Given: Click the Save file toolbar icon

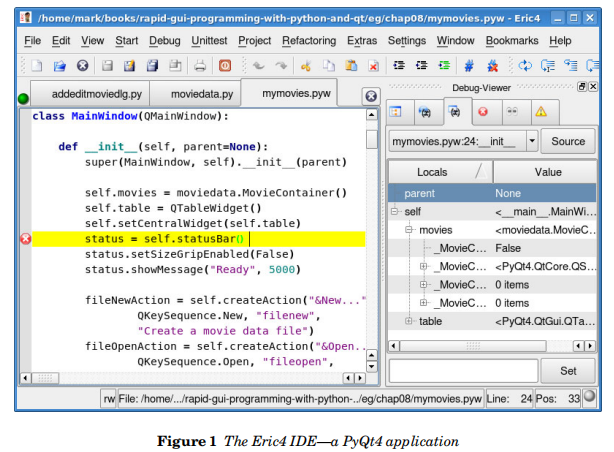Looking at the screenshot, I should [107, 65].
